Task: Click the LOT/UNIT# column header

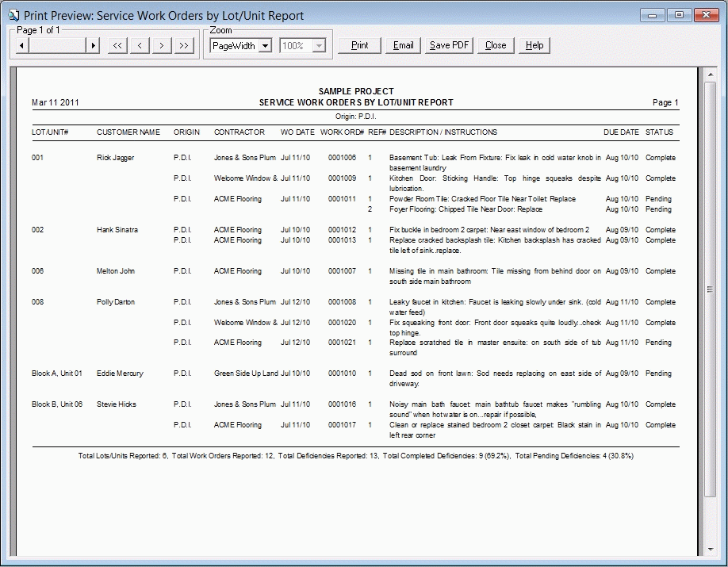Action: click(x=50, y=132)
